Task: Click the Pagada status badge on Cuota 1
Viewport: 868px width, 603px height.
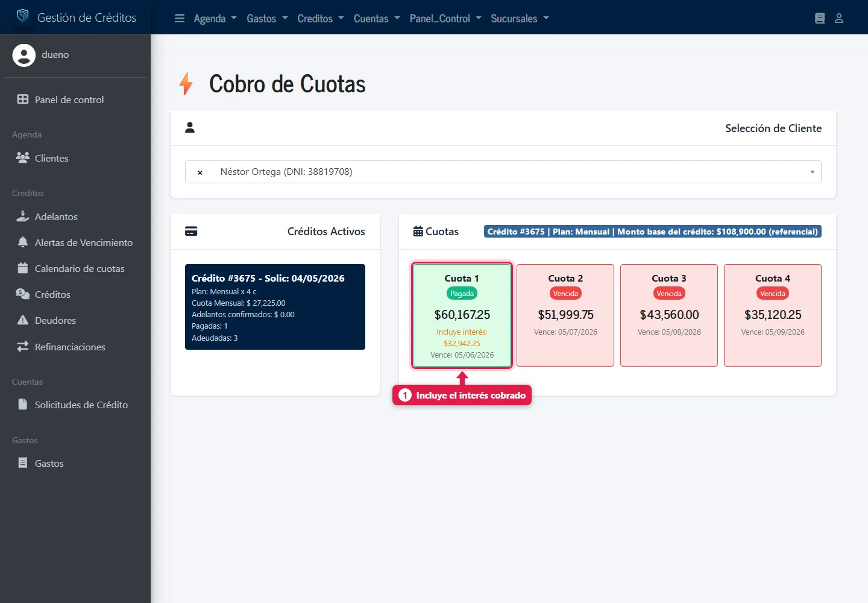Action: coord(462,294)
